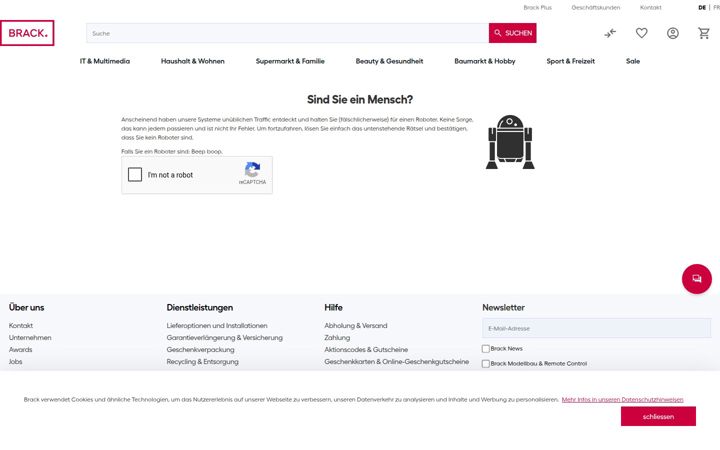The width and height of the screenshot is (720, 450).
Task: Open the product comparison icon
Action: coord(610,33)
